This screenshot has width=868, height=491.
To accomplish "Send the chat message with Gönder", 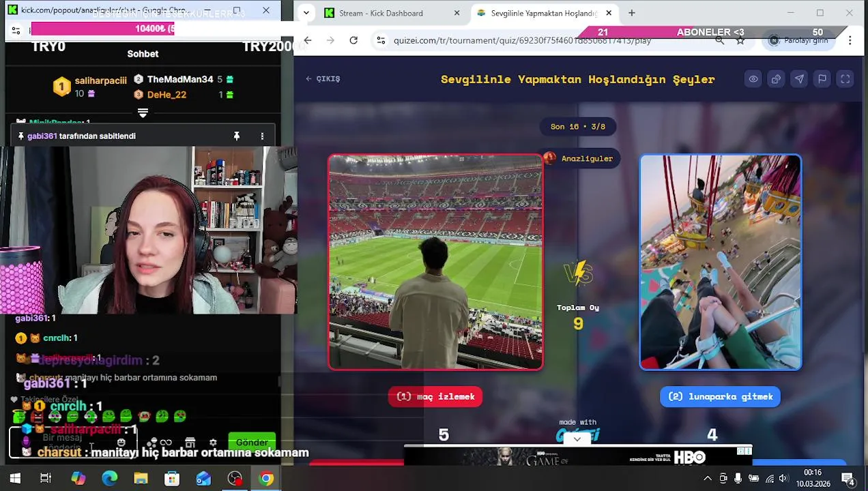I will pos(252,443).
